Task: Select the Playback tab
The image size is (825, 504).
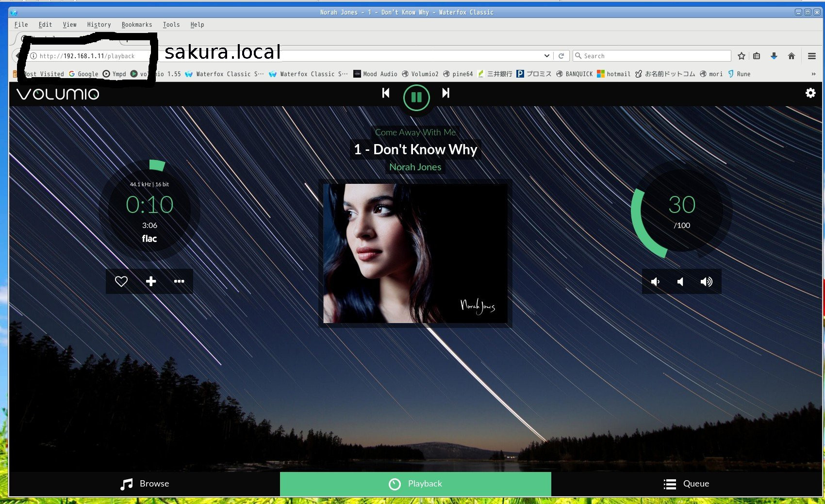Action: tap(415, 484)
